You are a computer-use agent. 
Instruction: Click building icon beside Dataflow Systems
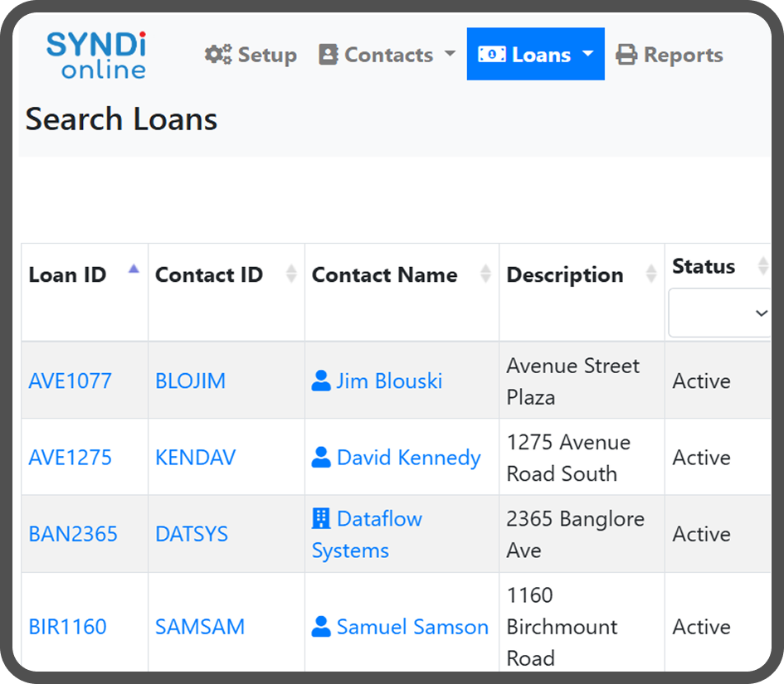coord(321,519)
